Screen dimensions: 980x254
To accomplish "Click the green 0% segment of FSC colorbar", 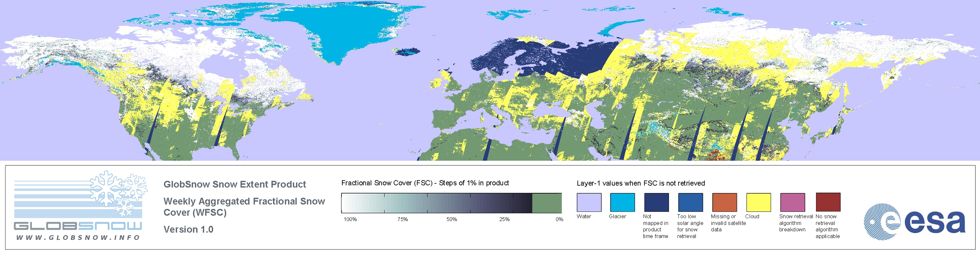I will coord(547,203).
